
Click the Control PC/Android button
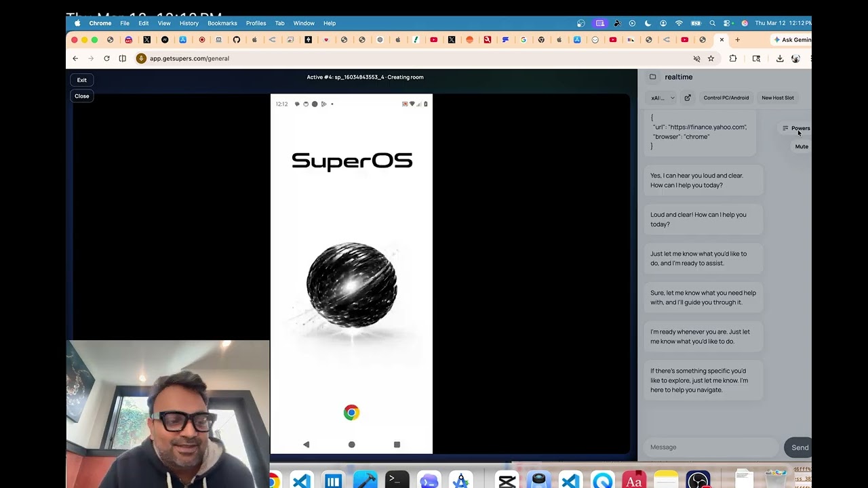pos(726,98)
